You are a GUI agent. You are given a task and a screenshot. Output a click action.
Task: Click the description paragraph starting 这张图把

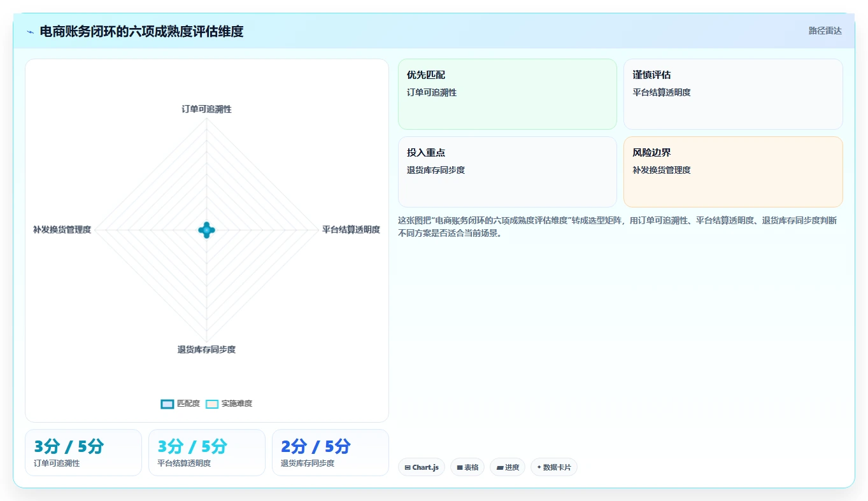pos(618,227)
